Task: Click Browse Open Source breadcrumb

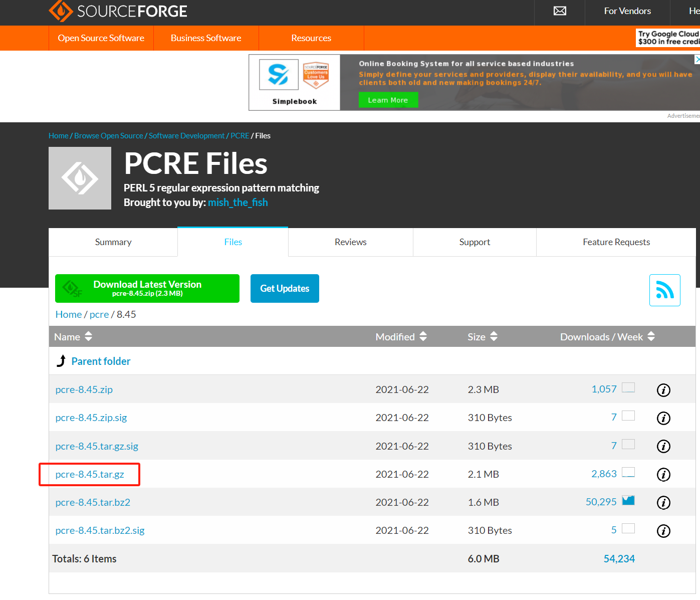Action: (109, 136)
